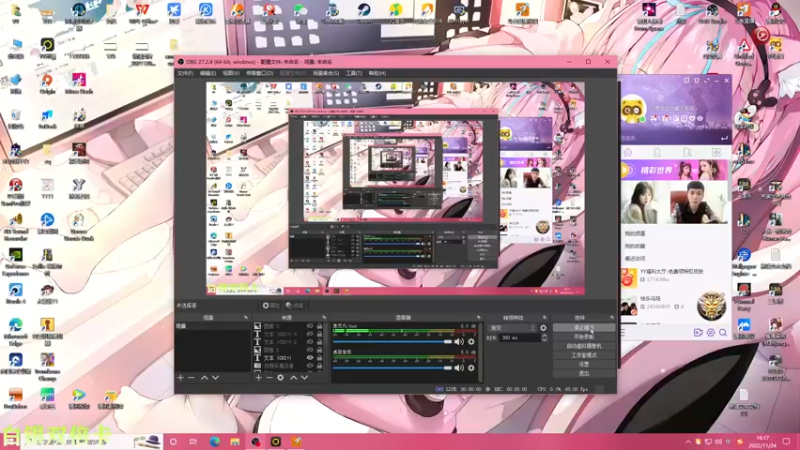Open the GeForce Experience desktop shortcut

15,262
